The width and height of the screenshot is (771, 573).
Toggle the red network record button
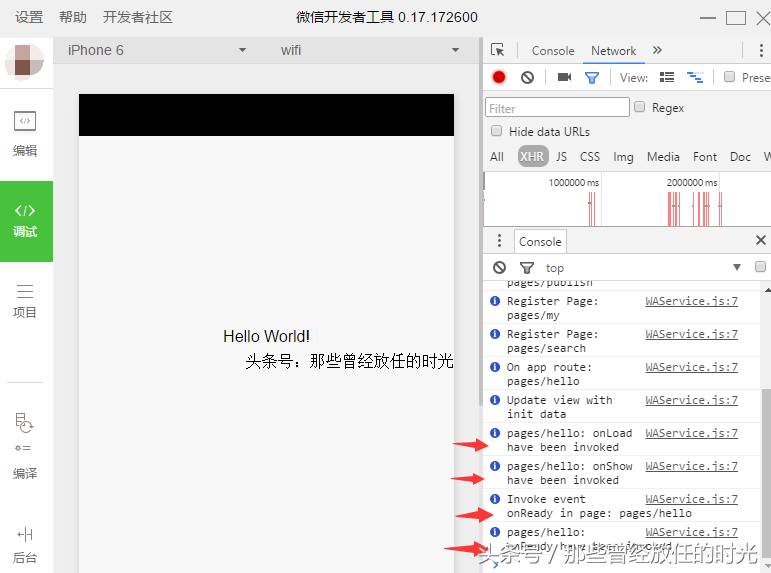point(499,77)
